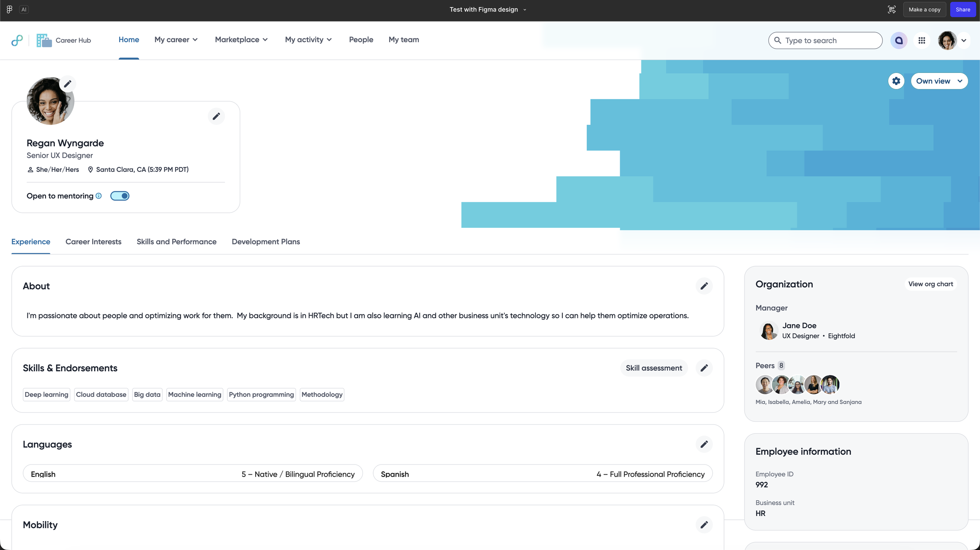Click the Type to search field

pyautogui.click(x=825, y=40)
